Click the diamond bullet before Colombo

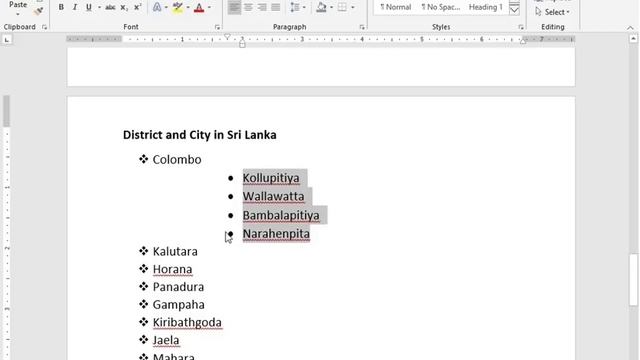[x=143, y=159]
